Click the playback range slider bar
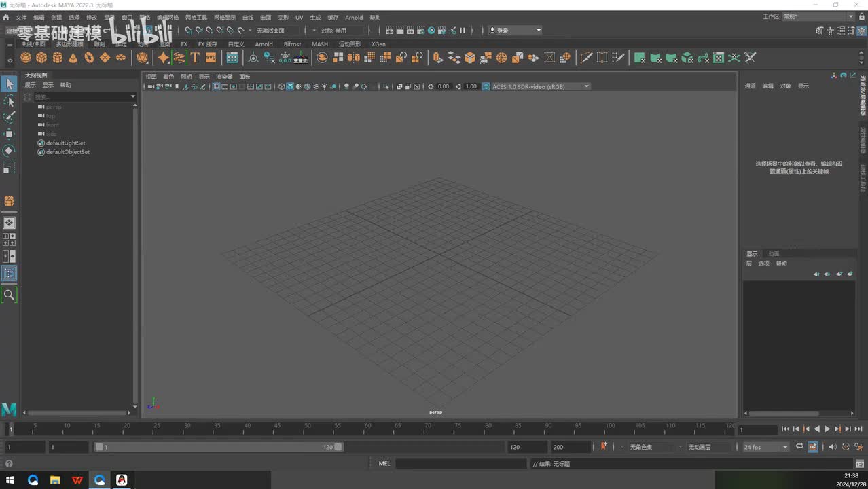The image size is (868, 489). (217, 447)
